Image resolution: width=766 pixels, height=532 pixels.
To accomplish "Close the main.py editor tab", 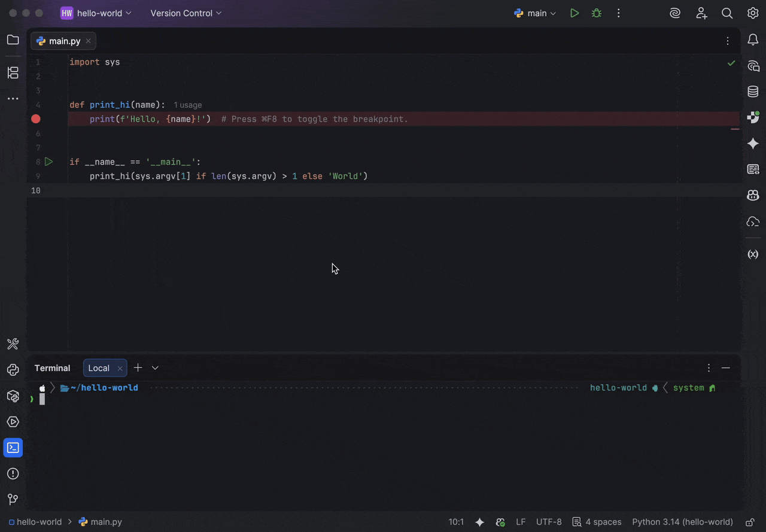I will 88,41.
